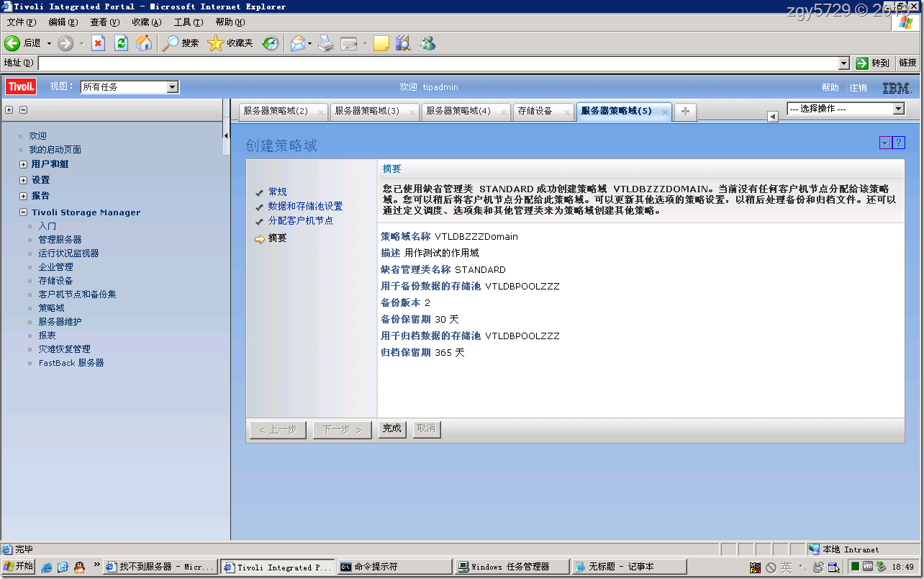Screen dimensions: 924x579
Task: Open 无标题 - 记事本 taskbar window
Action: pyautogui.click(x=629, y=567)
